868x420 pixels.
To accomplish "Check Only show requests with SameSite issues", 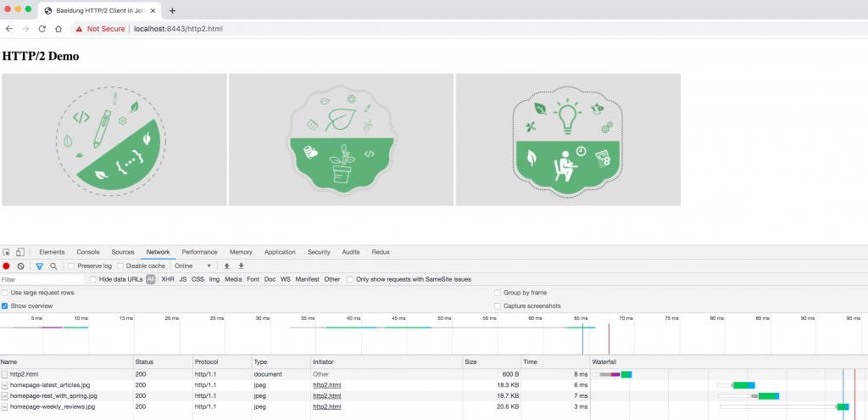I will click(350, 279).
